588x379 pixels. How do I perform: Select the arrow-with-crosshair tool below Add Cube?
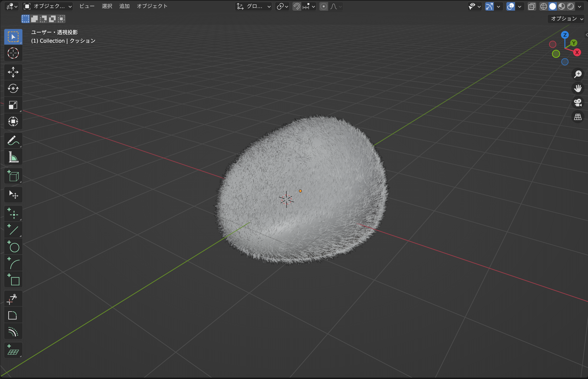[x=13, y=195]
